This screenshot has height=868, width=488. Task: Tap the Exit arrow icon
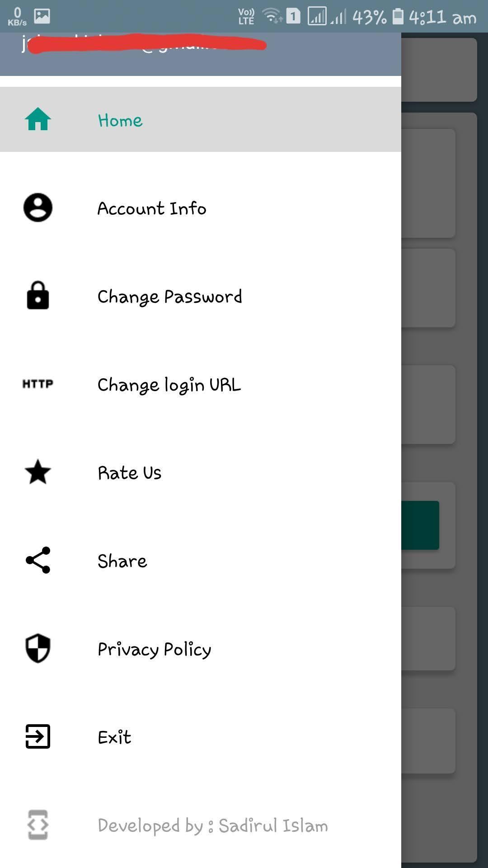point(38,736)
